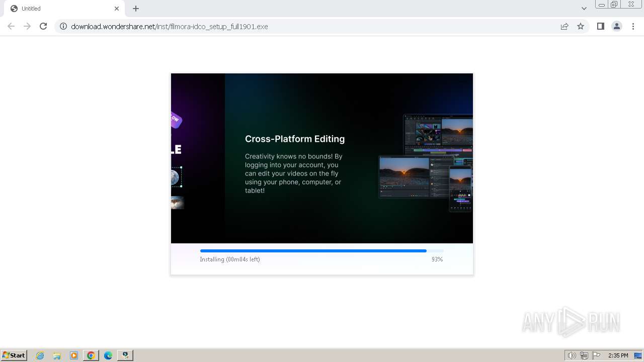Open the Chrome side panel
The height and width of the screenshot is (362, 644).
point(600,26)
